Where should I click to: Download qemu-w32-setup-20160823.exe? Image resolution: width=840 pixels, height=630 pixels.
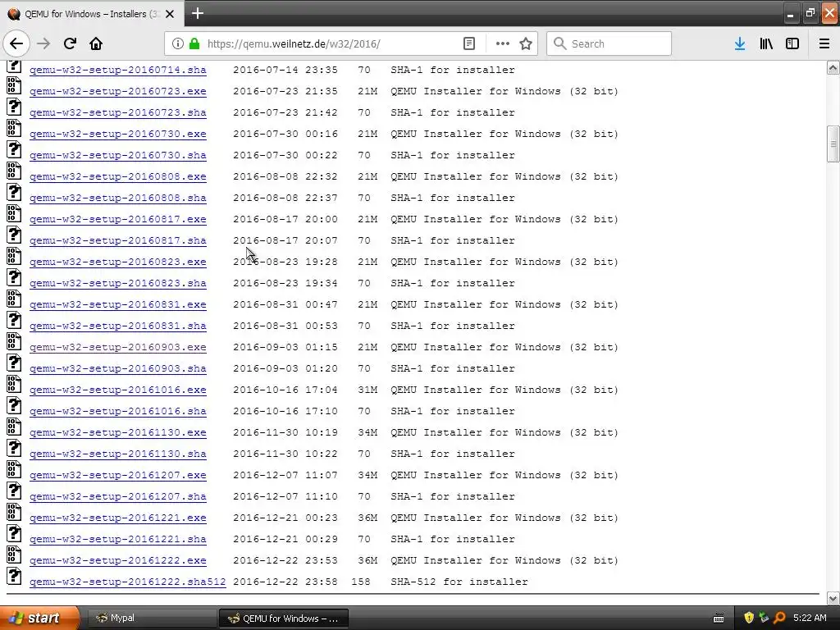click(118, 262)
